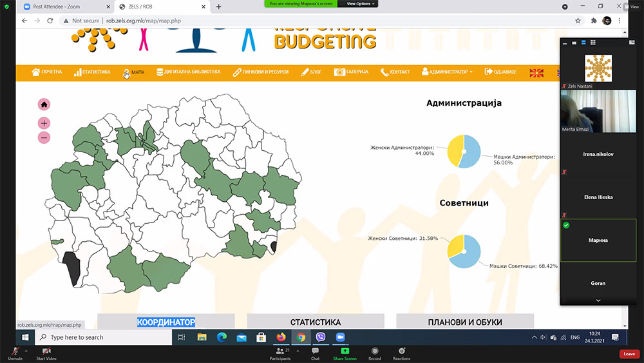Bookmark this page with the star icon
The height and width of the screenshot is (363, 644).
(578, 21)
